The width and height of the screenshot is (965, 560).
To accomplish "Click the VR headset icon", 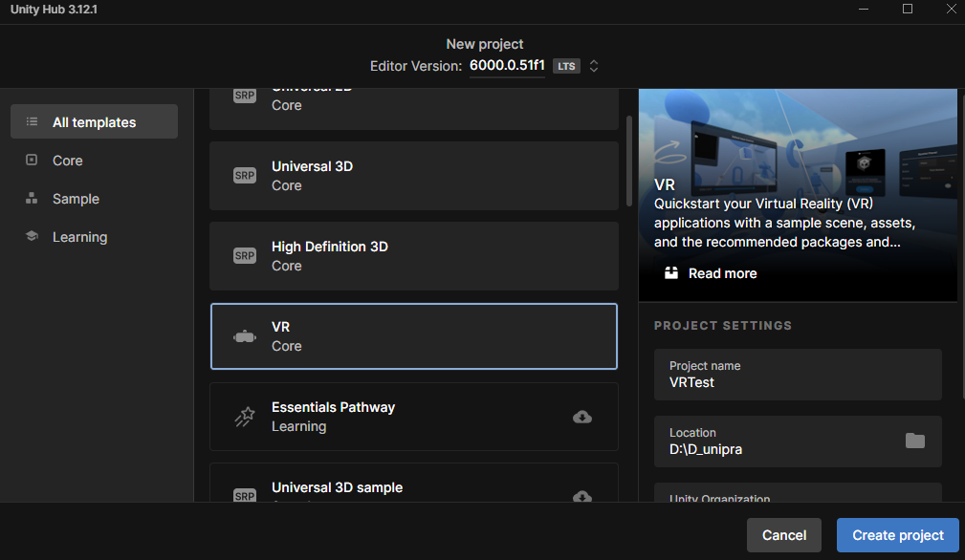I will [x=244, y=336].
